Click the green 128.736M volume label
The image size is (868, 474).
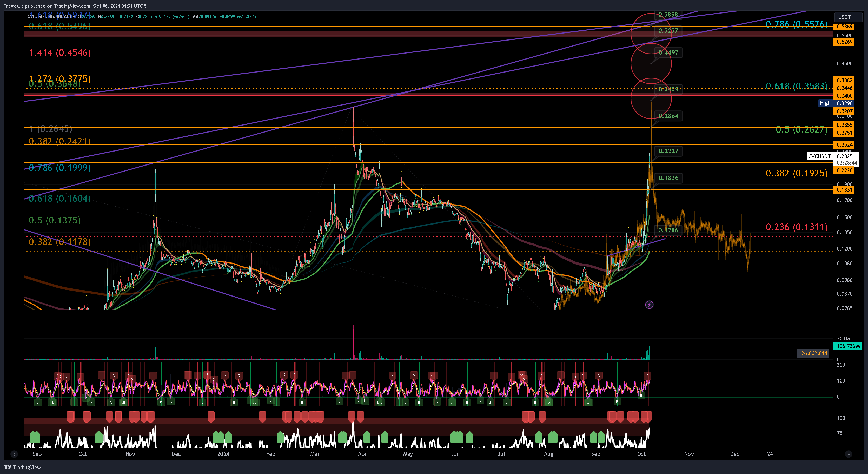847,346
